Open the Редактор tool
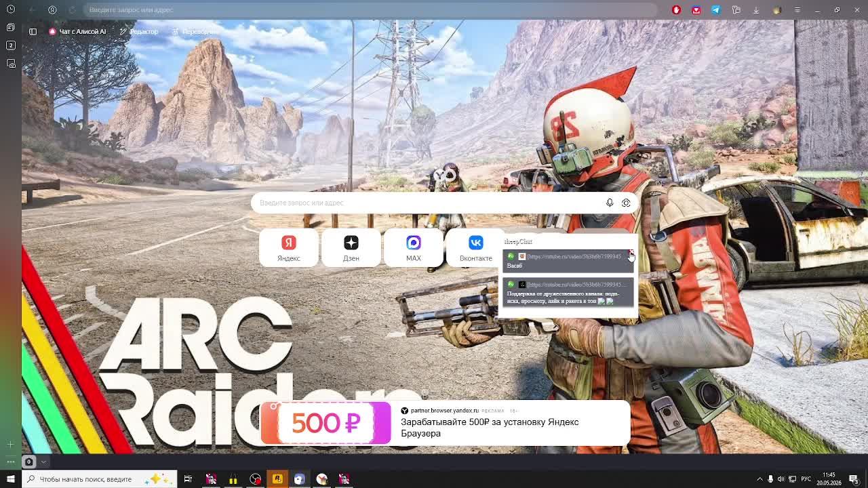Screen dimensions: 868x488 coord(138,31)
